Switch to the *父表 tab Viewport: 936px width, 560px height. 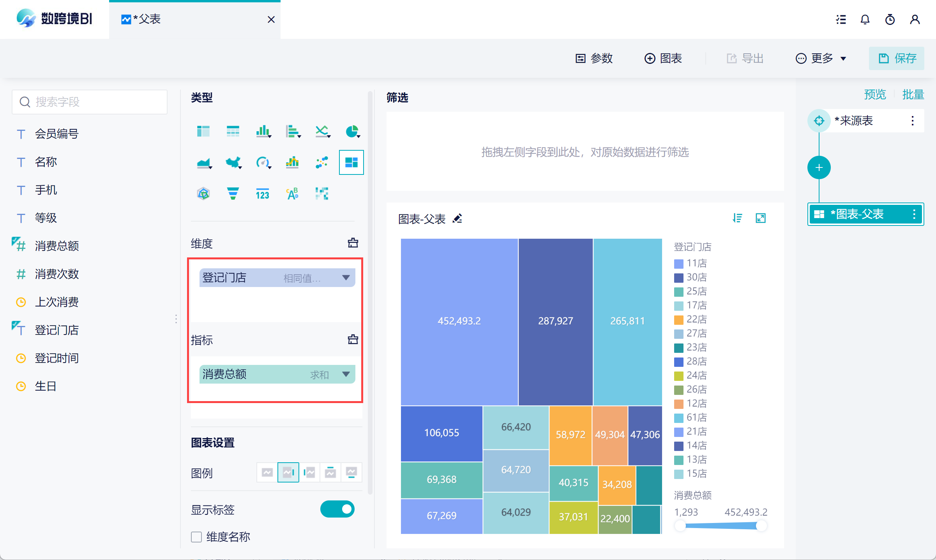tap(147, 19)
